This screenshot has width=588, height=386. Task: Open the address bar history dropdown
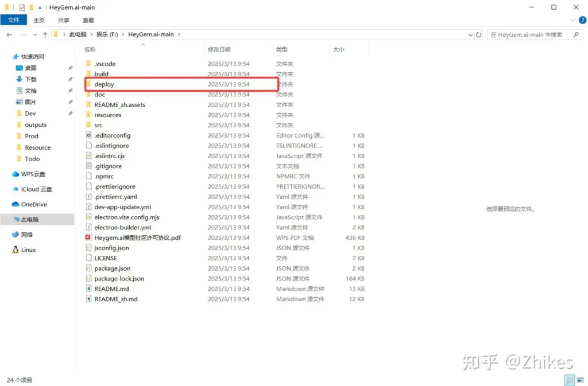click(470, 34)
